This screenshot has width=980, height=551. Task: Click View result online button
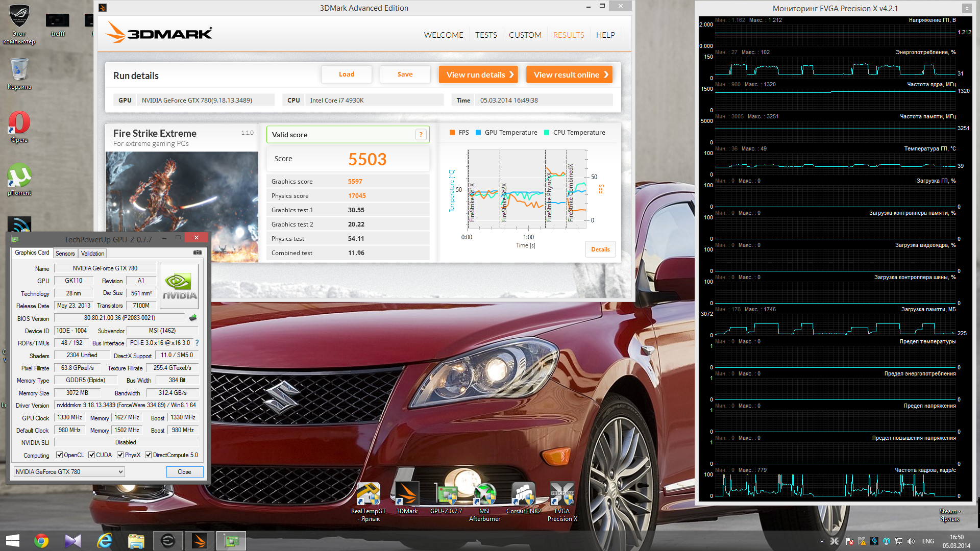pos(569,74)
